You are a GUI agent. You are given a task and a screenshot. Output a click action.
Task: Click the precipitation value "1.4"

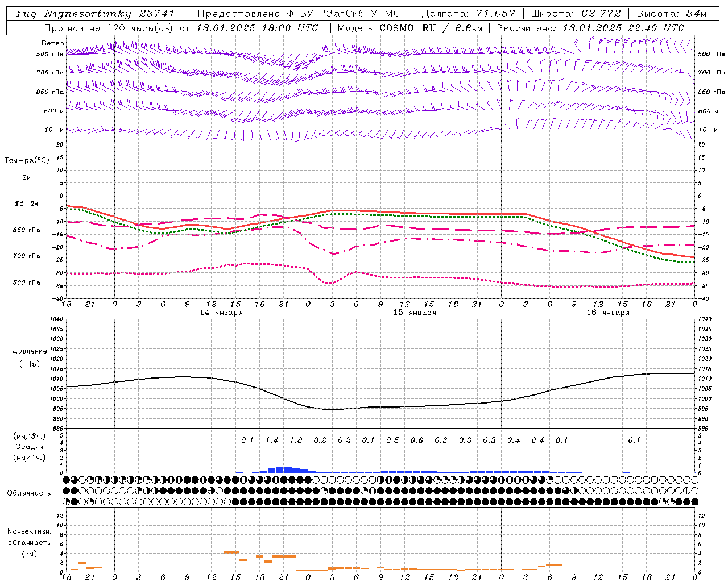(272, 440)
